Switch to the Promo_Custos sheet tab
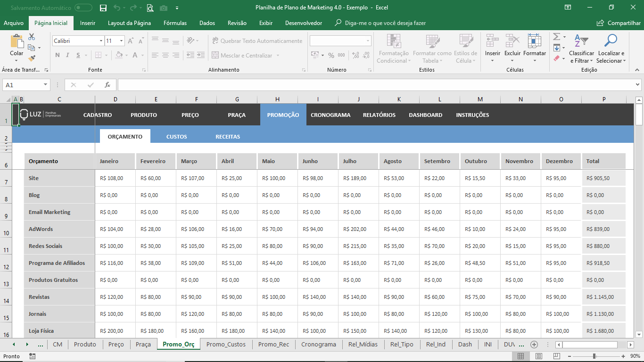The height and width of the screenshot is (362, 644). click(x=226, y=345)
